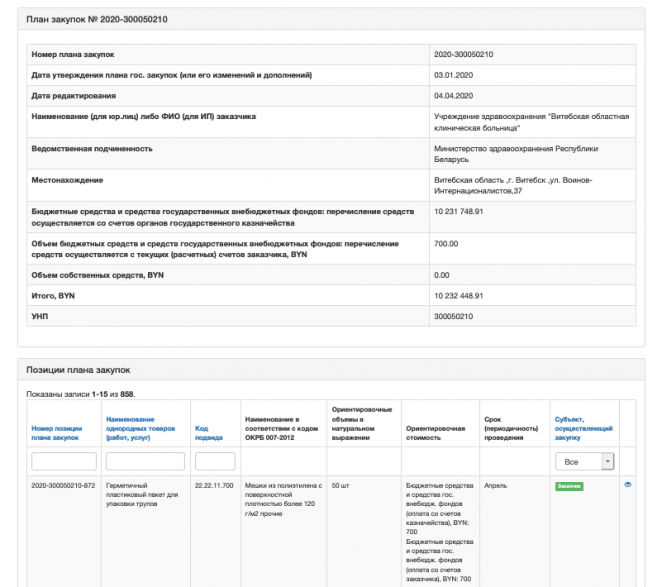Viewport: 662px width, 587px height.
Task: Click the Код подвида value 22.22.11.700
Action: pyautogui.click(x=214, y=485)
